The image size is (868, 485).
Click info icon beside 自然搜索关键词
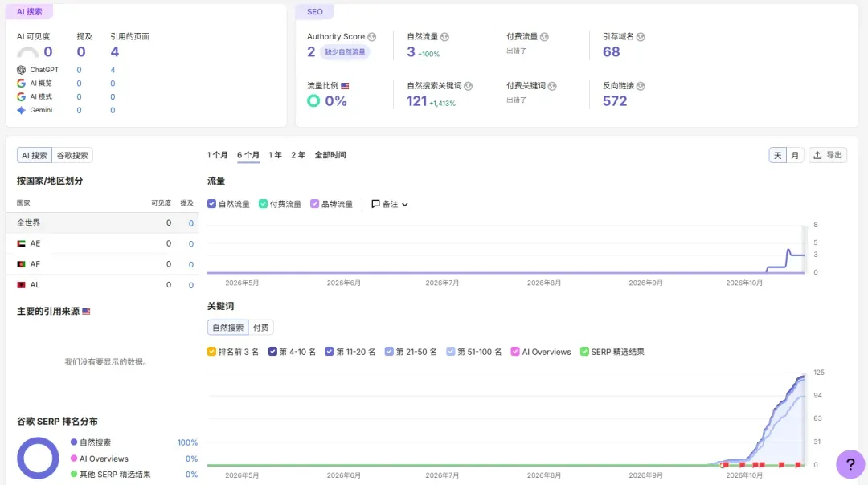point(469,86)
